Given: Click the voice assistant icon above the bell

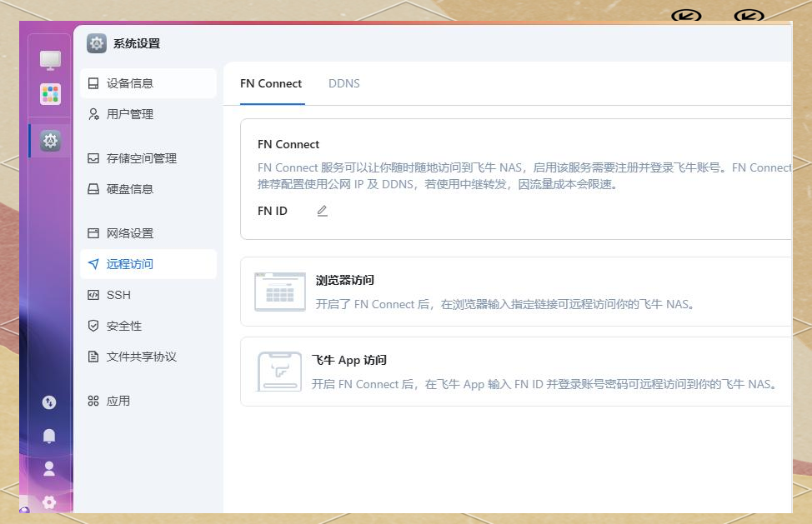Looking at the screenshot, I should (x=48, y=402).
